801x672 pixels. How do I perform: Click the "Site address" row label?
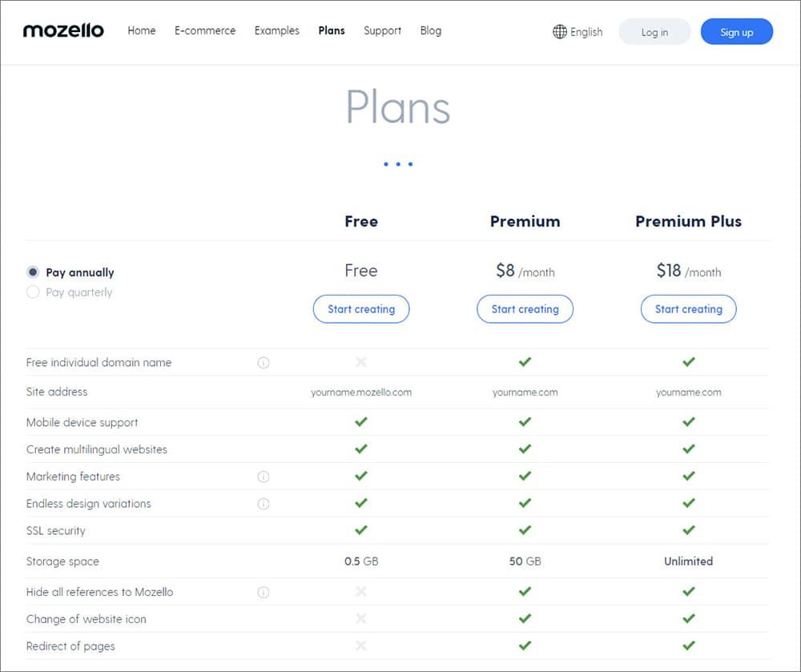click(x=57, y=392)
